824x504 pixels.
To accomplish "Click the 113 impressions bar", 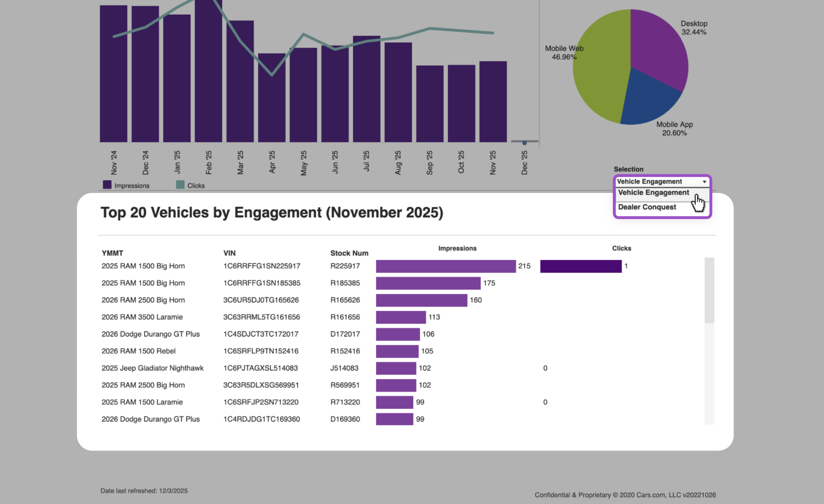I will [401, 317].
